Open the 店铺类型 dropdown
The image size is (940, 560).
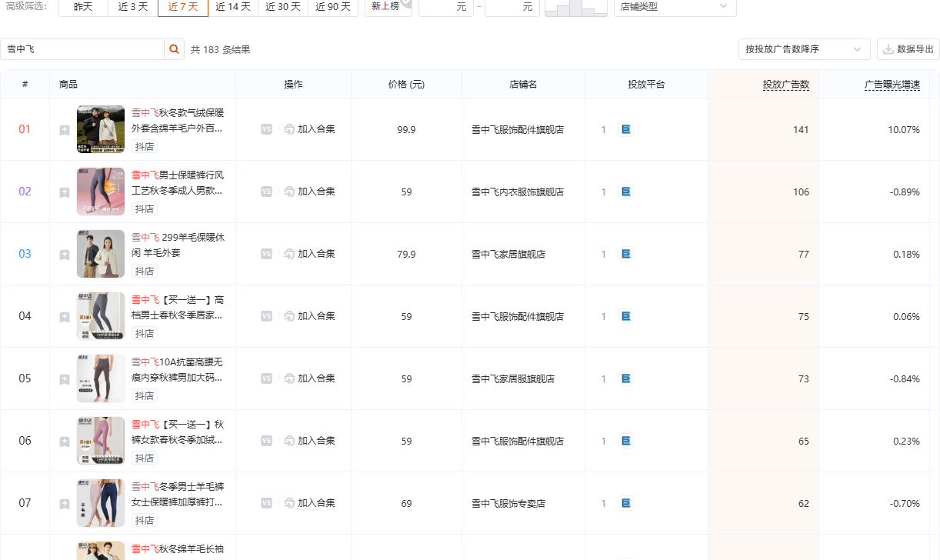pos(675,7)
